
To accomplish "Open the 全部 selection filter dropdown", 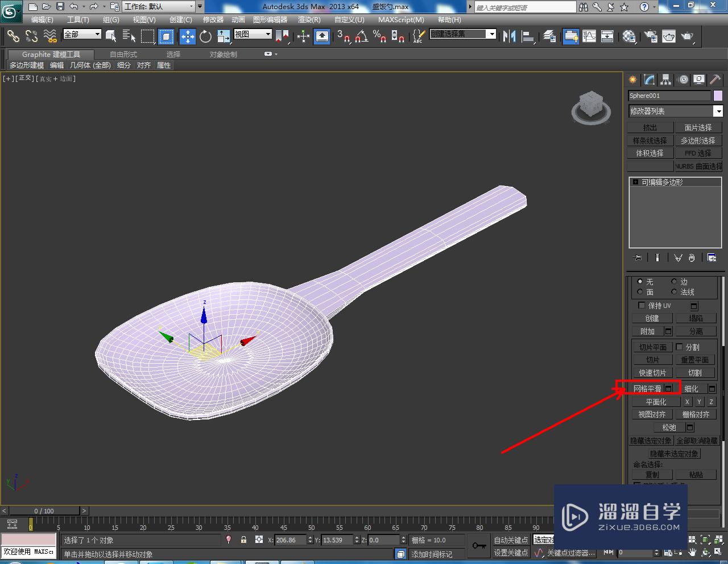I will (x=82, y=34).
